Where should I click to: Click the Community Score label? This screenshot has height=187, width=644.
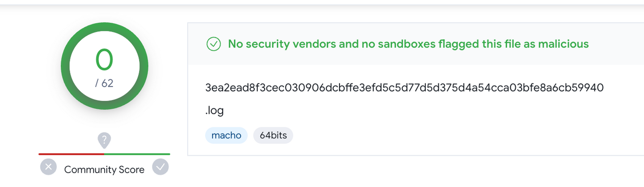coord(104,170)
